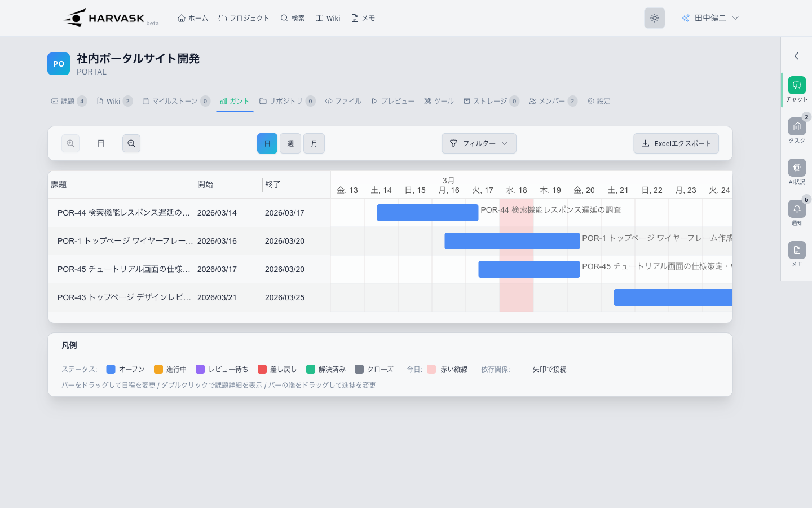Switch Gantt view to week (週)
812x508 pixels.
tap(290, 143)
